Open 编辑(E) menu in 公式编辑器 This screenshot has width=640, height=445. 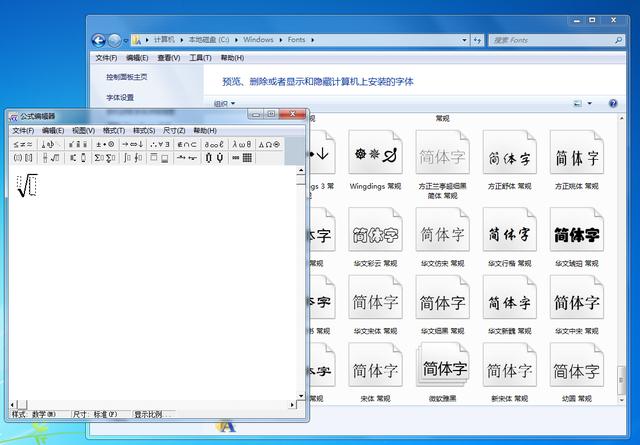coord(53,131)
